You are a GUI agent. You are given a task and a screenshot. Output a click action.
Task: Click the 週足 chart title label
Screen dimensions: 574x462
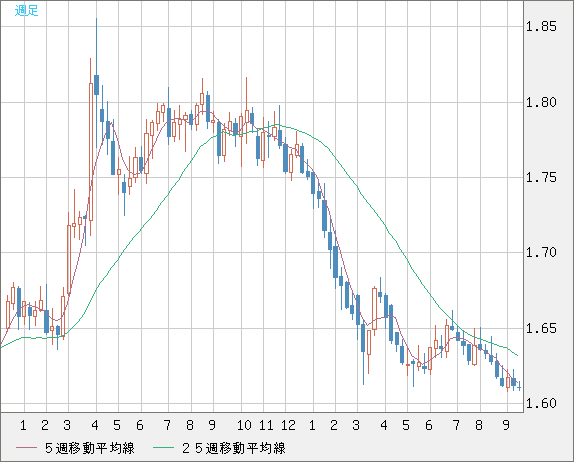point(26,10)
